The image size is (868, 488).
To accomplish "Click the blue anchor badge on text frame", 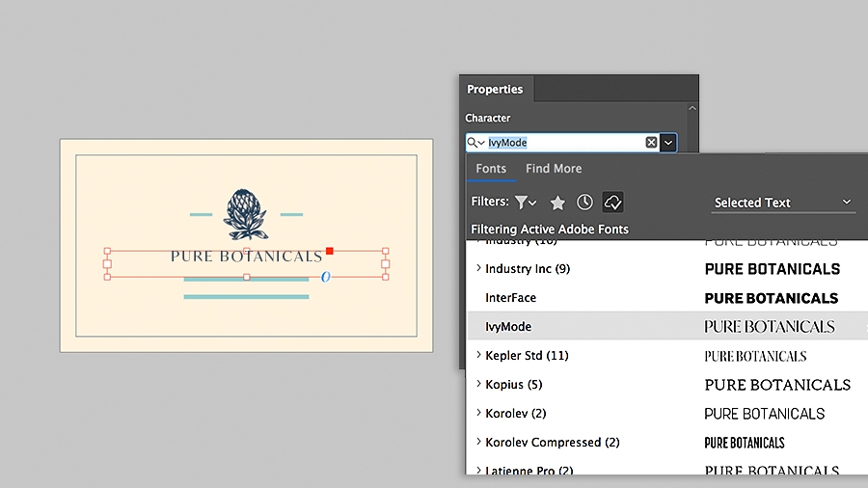I will point(326,277).
